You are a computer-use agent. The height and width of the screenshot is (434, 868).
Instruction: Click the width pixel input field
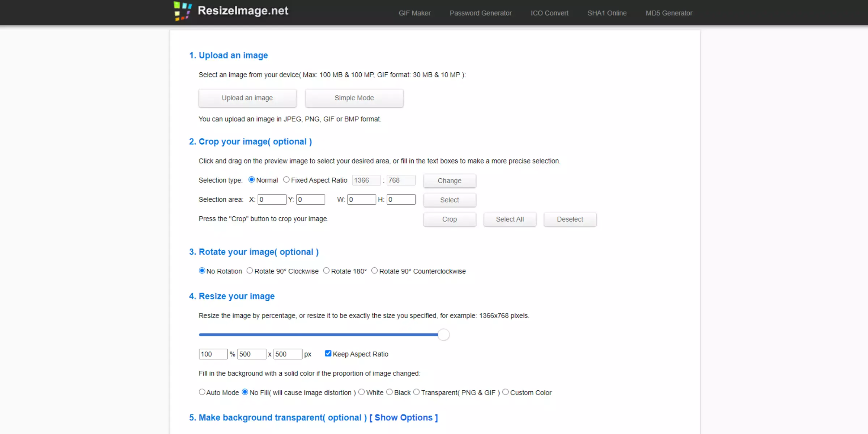coord(250,354)
